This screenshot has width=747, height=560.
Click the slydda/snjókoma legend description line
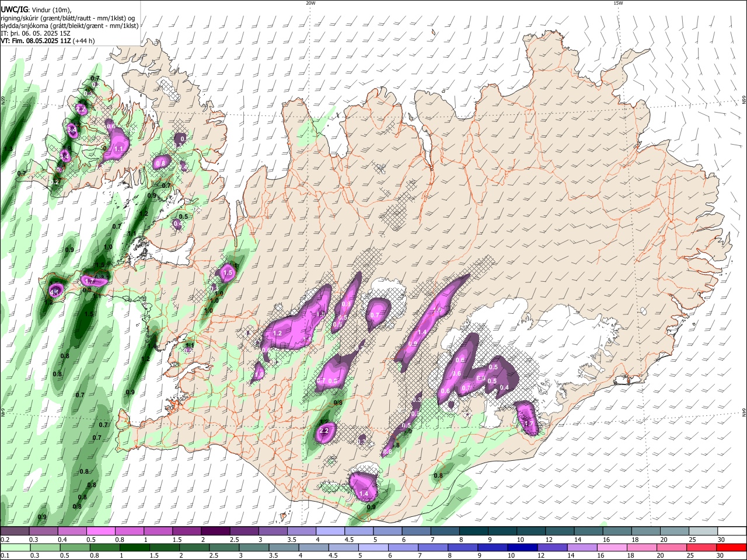(x=69, y=26)
